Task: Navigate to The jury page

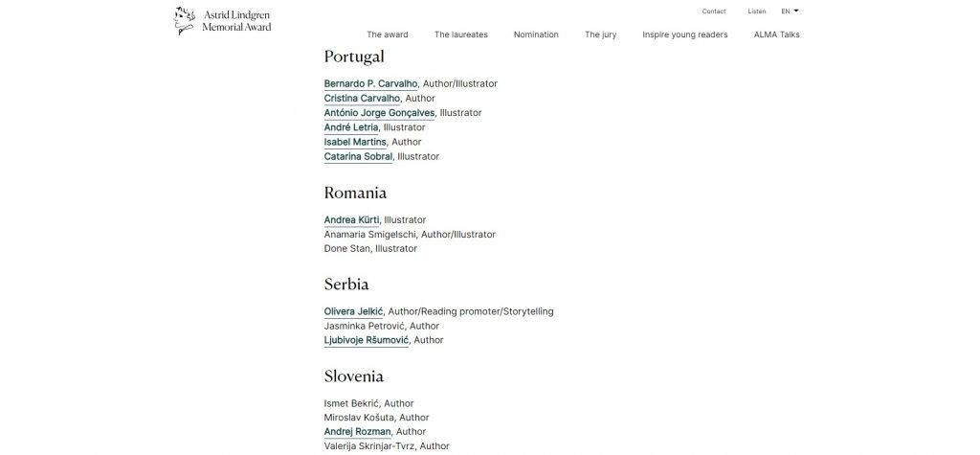Action: (600, 34)
